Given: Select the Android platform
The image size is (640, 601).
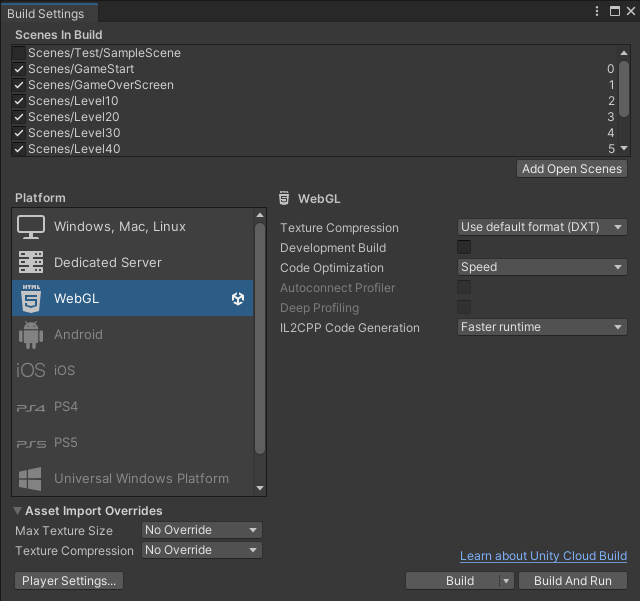Looking at the screenshot, I should click(133, 334).
